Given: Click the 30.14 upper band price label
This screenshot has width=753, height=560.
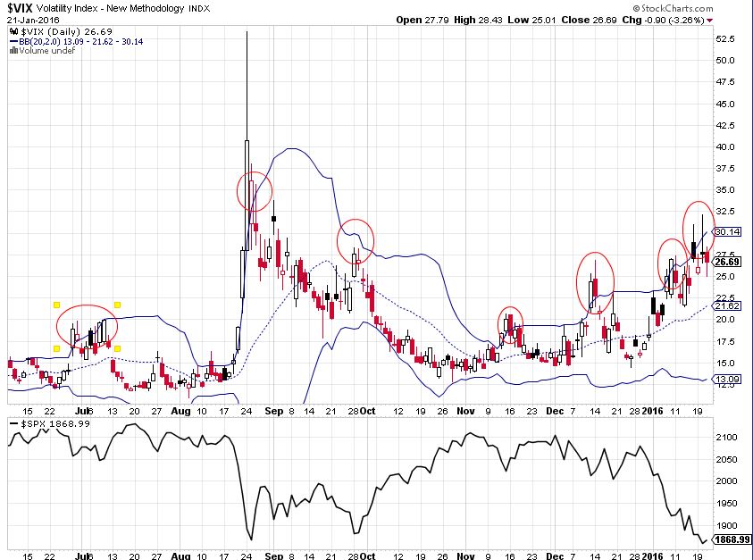Looking at the screenshot, I should point(729,231).
